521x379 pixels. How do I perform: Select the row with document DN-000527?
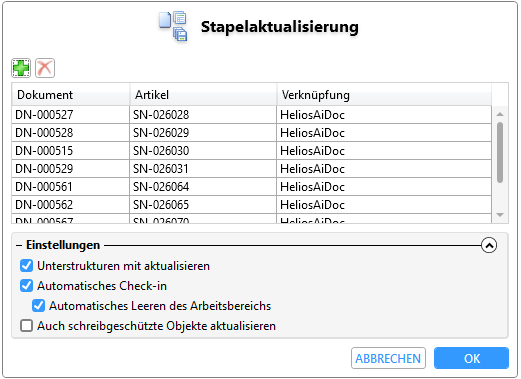pos(252,115)
